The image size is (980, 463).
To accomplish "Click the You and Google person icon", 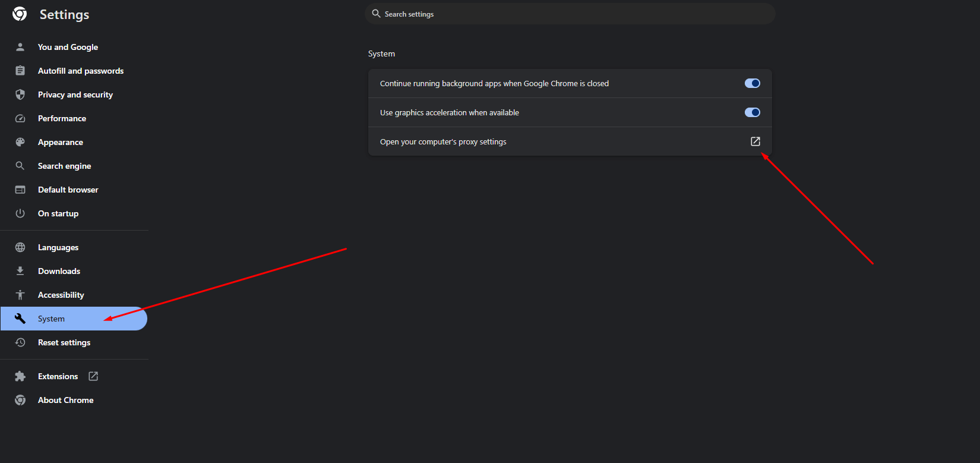I will (x=20, y=46).
